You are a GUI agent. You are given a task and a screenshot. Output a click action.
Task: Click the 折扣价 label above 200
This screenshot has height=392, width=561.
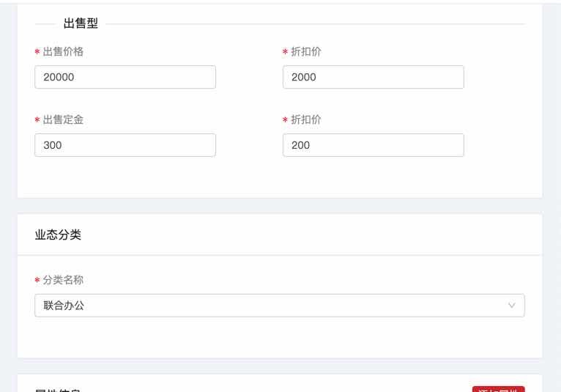point(306,119)
